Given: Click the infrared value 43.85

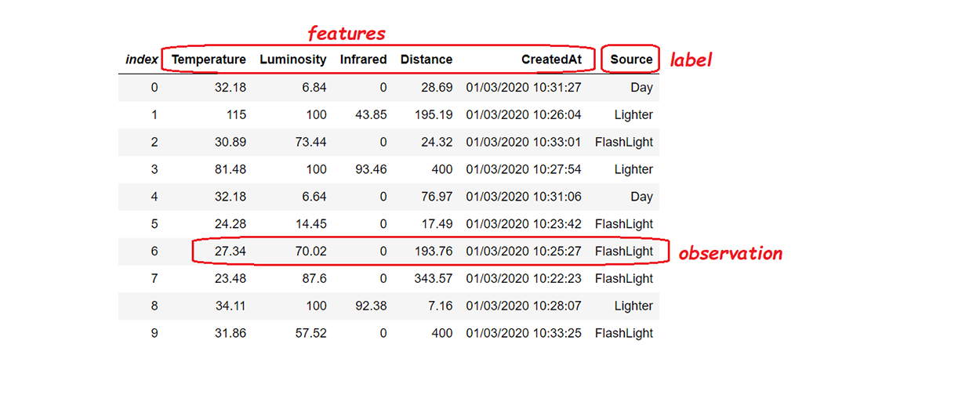Looking at the screenshot, I should [370, 114].
